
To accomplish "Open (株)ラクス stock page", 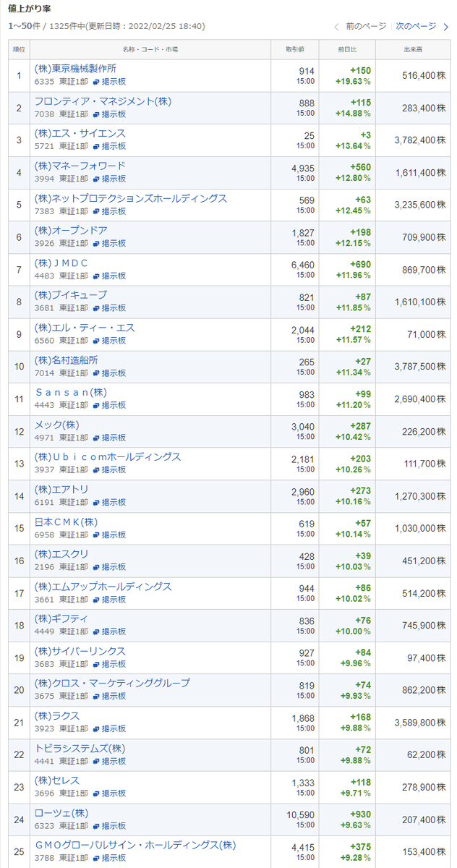I will (x=56, y=715).
